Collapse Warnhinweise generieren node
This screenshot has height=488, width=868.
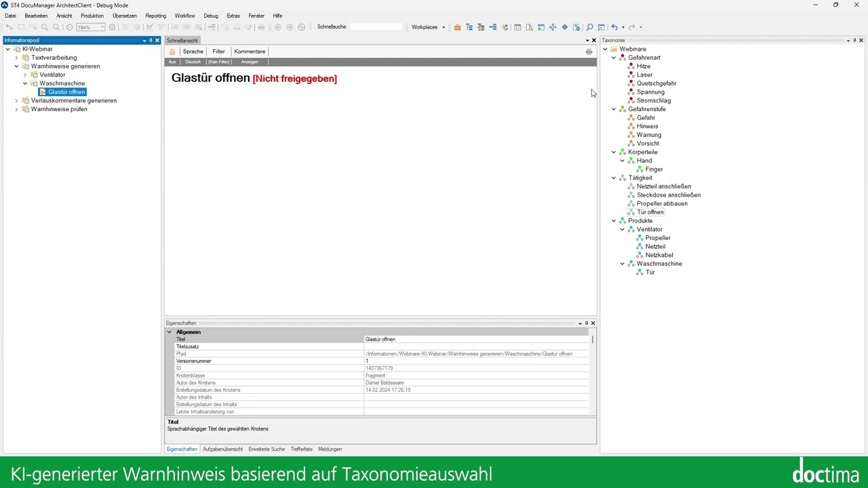[x=16, y=66]
